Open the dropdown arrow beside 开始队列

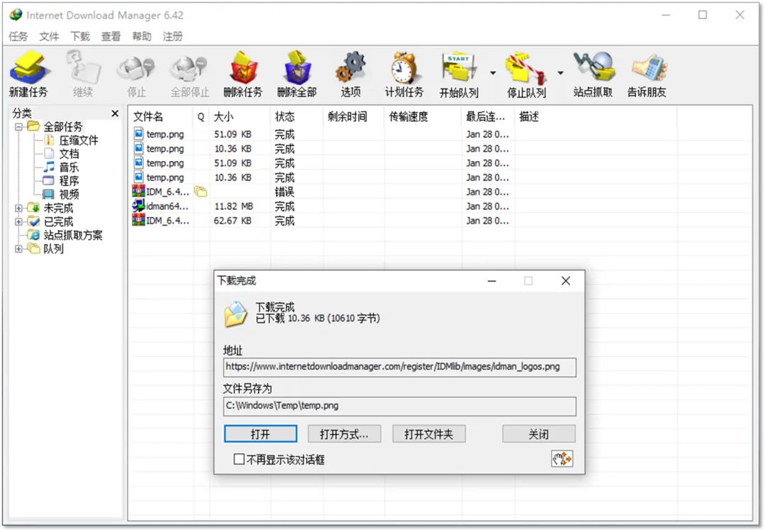(493, 73)
